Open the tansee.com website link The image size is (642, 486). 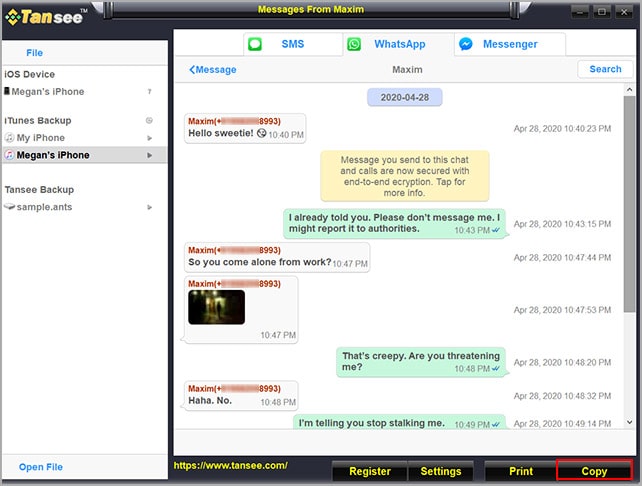point(230,465)
